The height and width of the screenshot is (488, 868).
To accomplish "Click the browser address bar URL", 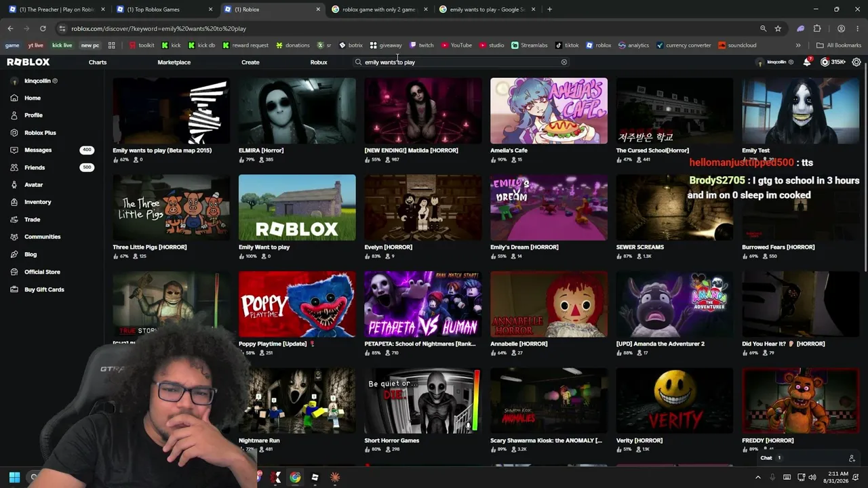I will click(x=159, y=28).
